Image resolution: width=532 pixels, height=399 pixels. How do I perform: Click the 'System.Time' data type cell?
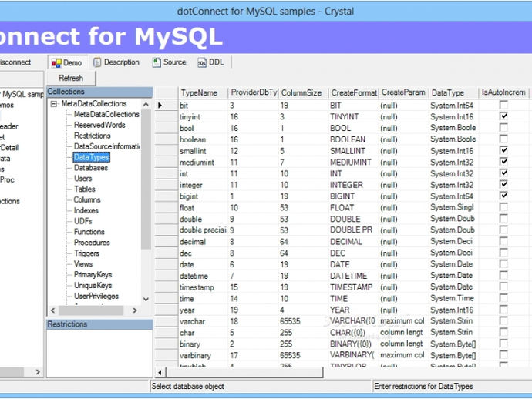[453, 299]
